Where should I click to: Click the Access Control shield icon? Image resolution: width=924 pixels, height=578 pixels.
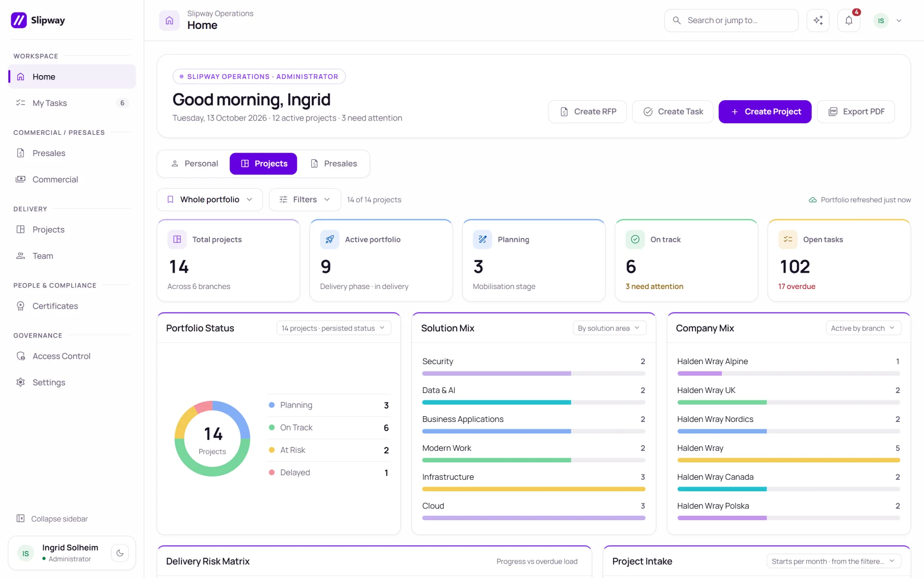pyautogui.click(x=21, y=356)
